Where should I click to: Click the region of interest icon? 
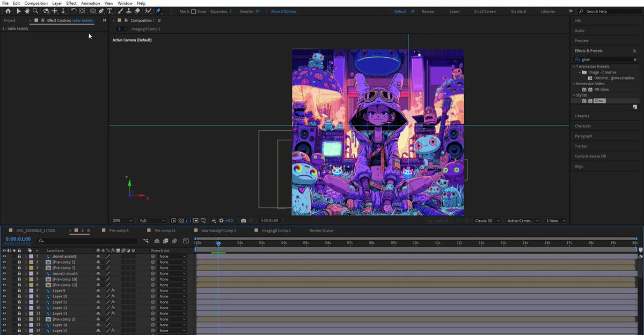196,220
